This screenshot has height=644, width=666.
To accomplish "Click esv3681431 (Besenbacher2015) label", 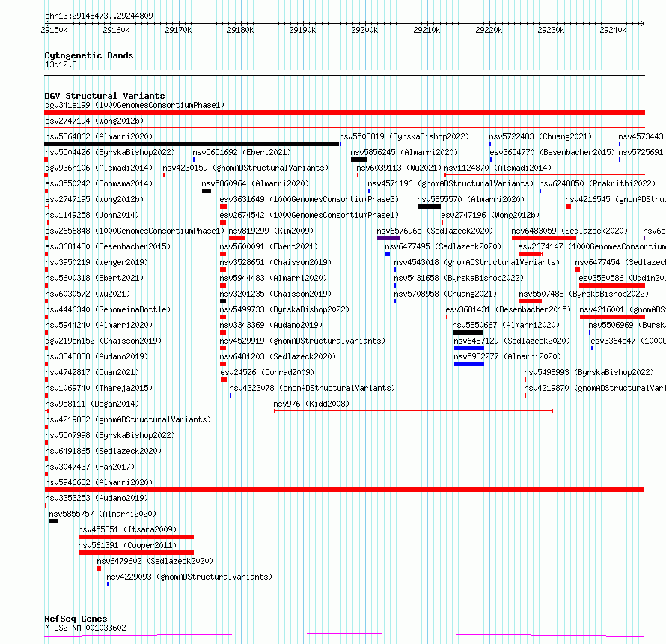I will [x=508, y=309].
